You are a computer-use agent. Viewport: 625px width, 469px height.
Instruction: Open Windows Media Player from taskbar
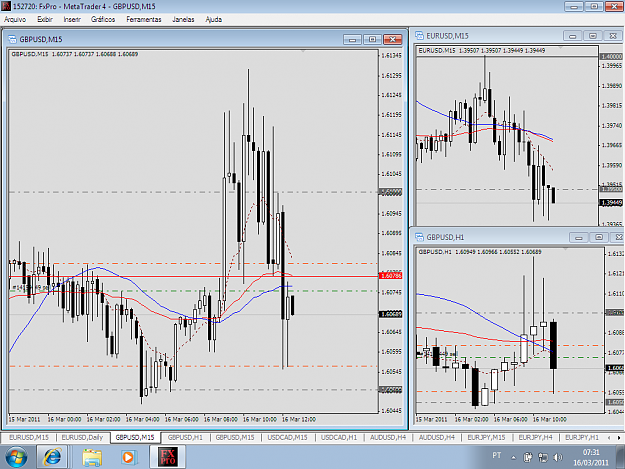[128, 457]
